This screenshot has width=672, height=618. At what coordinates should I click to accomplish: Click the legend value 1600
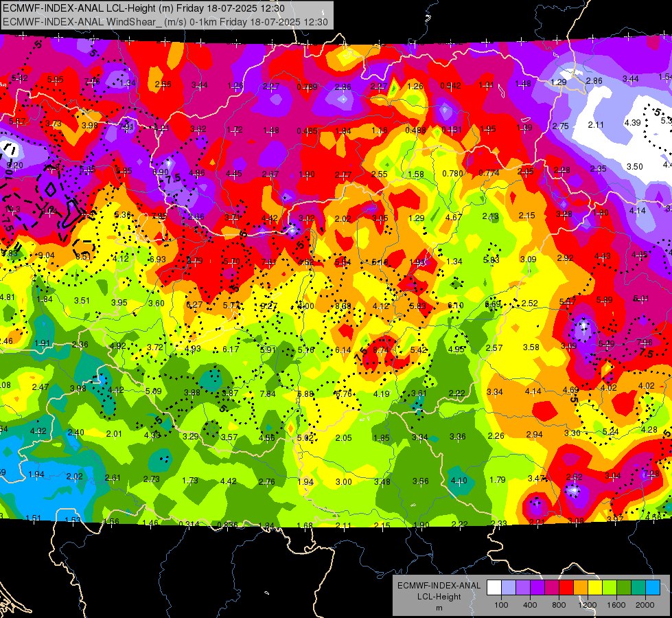(616, 605)
